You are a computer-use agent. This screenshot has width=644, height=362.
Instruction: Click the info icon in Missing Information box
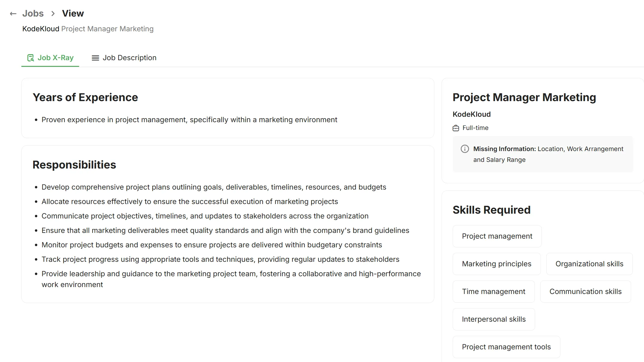coord(465,149)
